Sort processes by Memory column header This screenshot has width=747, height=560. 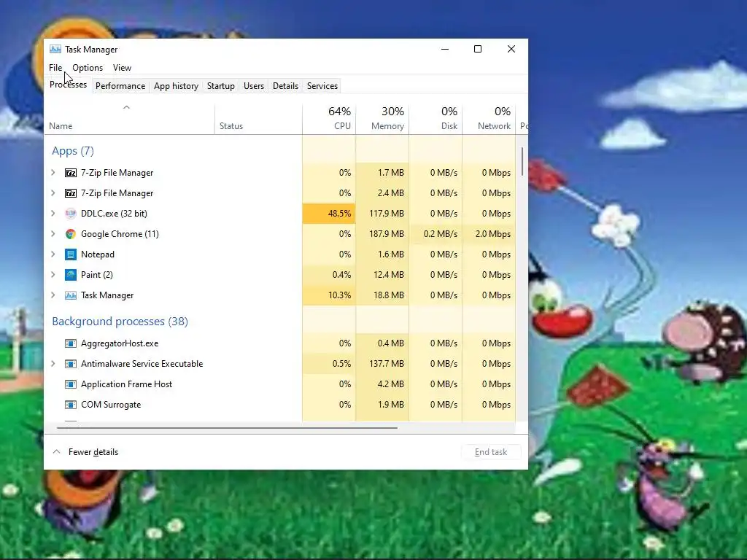[382, 119]
